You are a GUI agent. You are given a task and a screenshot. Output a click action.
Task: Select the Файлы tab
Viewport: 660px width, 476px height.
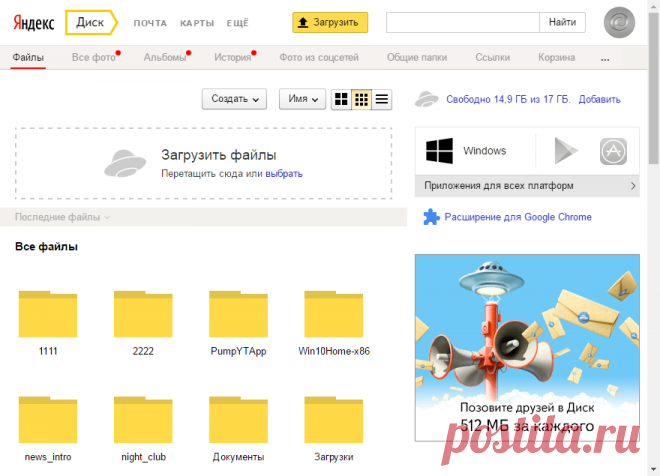[x=28, y=58]
